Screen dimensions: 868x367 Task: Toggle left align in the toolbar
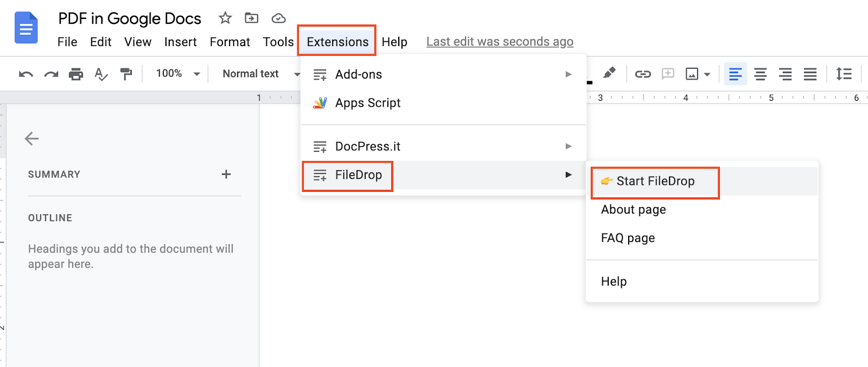pyautogui.click(x=735, y=74)
